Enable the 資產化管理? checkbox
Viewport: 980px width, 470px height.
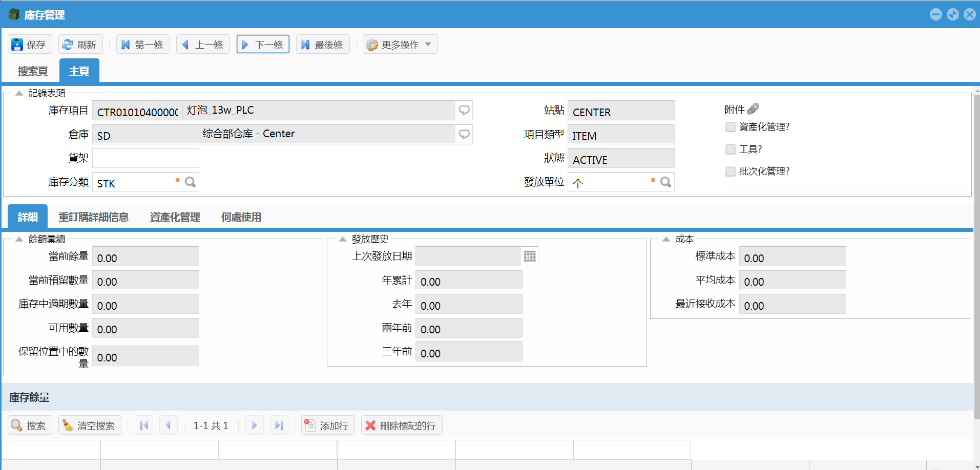(x=731, y=127)
